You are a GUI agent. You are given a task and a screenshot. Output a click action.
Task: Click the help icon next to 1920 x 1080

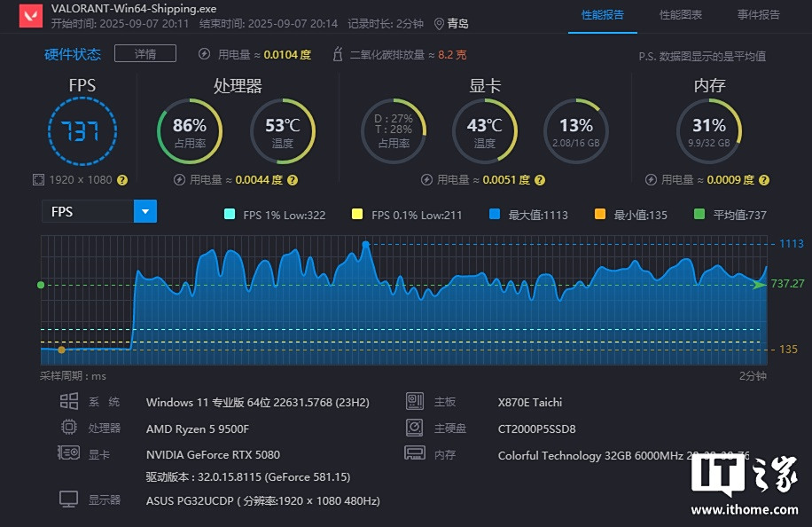pyautogui.click(x=122, y=179)
